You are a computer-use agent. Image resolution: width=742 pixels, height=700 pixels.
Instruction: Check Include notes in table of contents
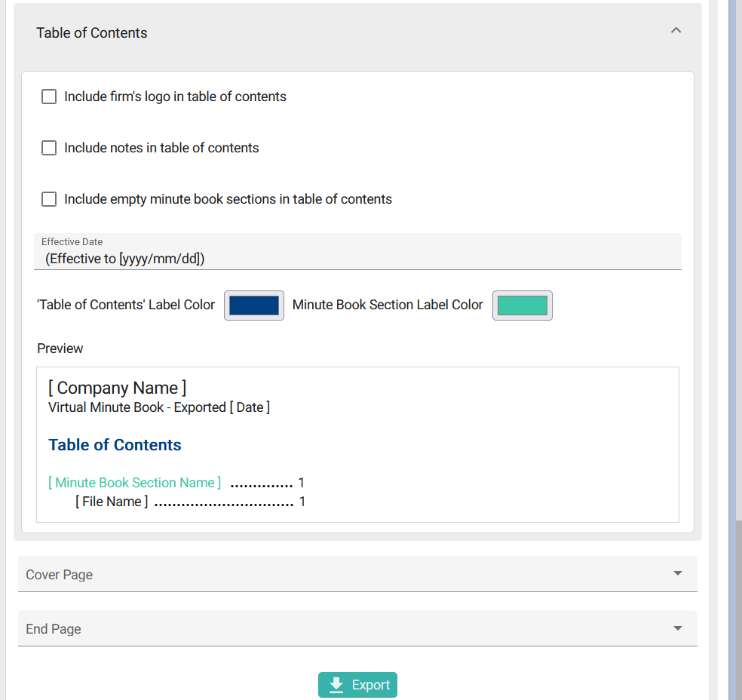[49, 148]
